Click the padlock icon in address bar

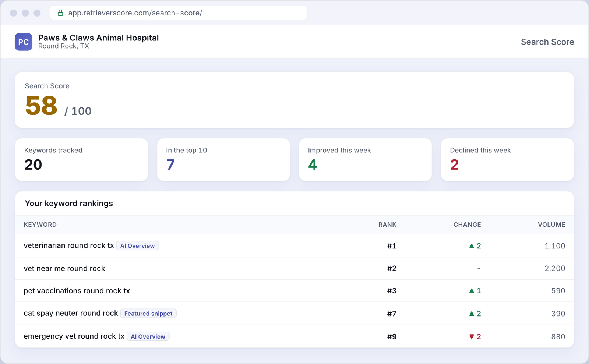click(60, 13)
